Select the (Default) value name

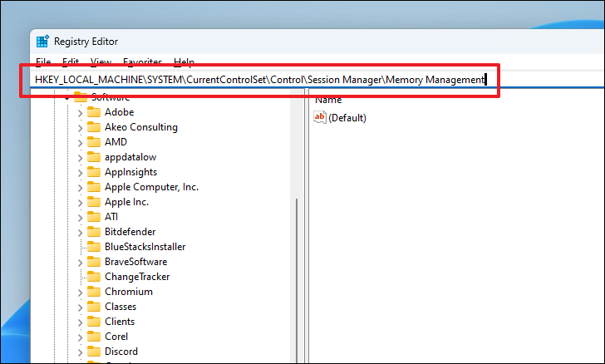(x=347, y=118)
